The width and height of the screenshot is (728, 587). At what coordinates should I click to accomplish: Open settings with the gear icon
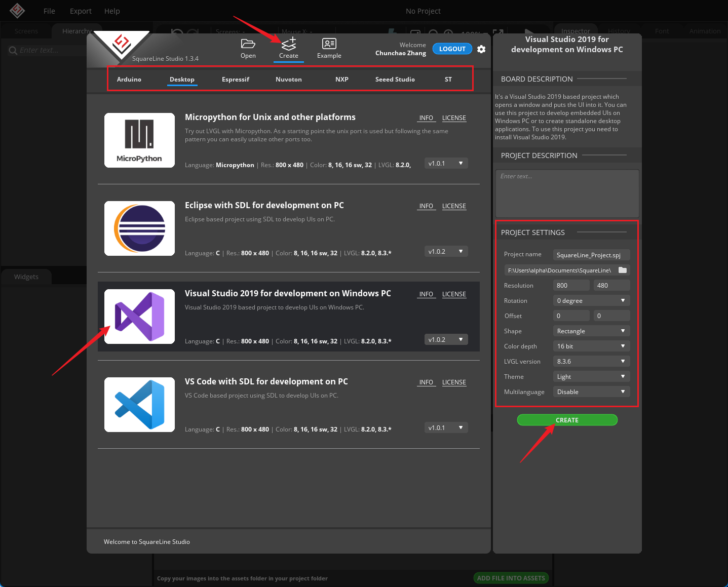click(x=481, y=49)
